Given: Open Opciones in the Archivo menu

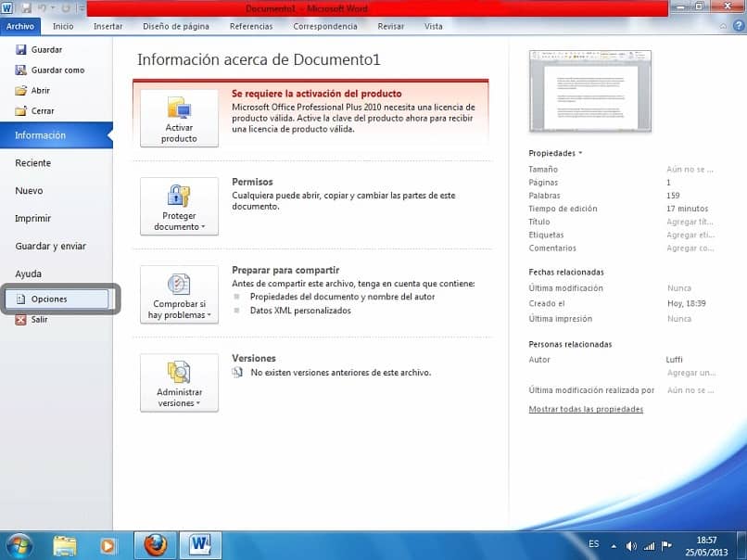Looking at the screenshot, I should pyautogui.click(x=48, y=299).
